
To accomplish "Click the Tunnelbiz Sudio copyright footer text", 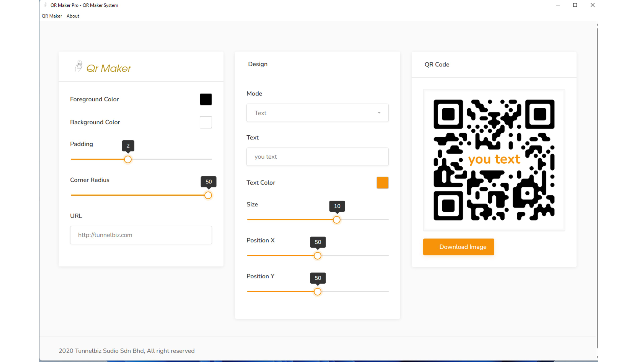I will pyautogui.click(x=126, y=351).
